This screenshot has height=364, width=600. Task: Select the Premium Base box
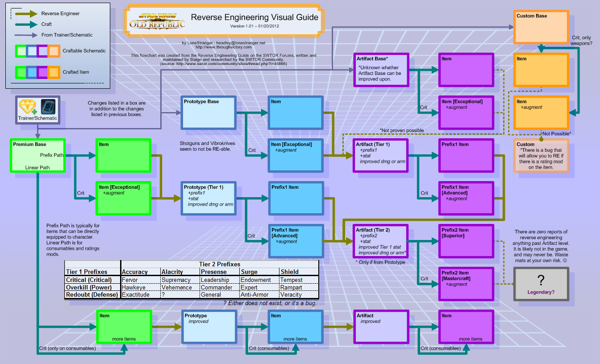click(x=37, y=156)
